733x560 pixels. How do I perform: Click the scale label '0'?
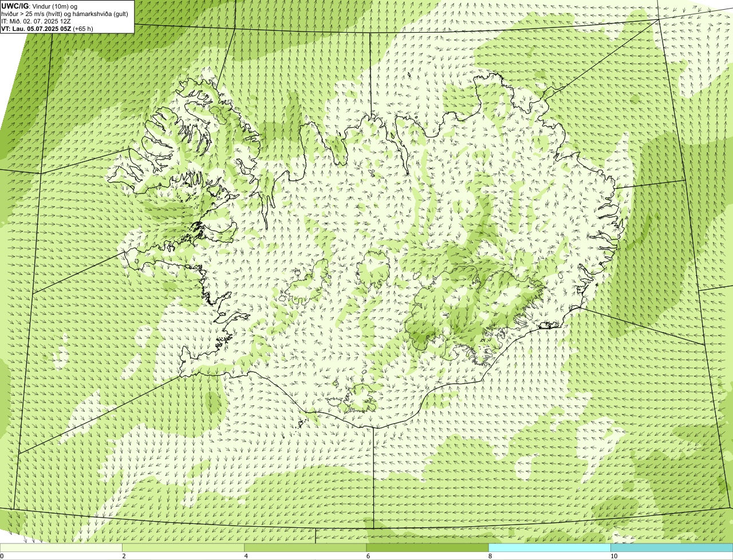tap(2, 556)
